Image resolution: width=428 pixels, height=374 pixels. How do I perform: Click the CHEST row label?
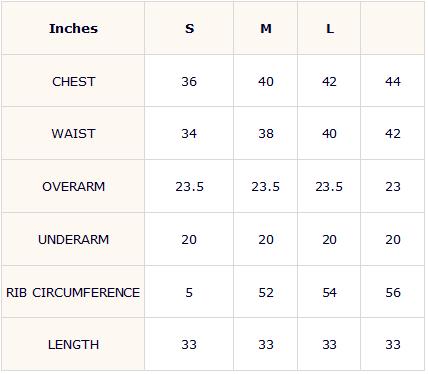pyautogui.click(x=73, y=82)
